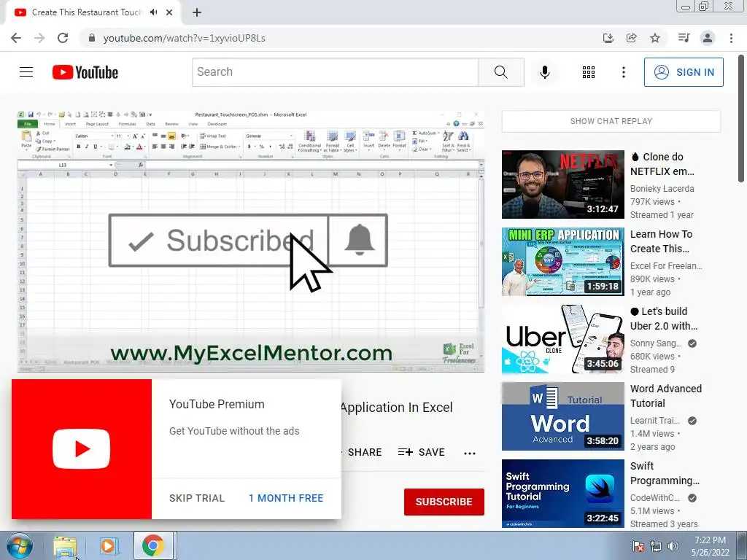747x560 pixels.
Task: Open the media player taskbar icon
Action: 109,546
